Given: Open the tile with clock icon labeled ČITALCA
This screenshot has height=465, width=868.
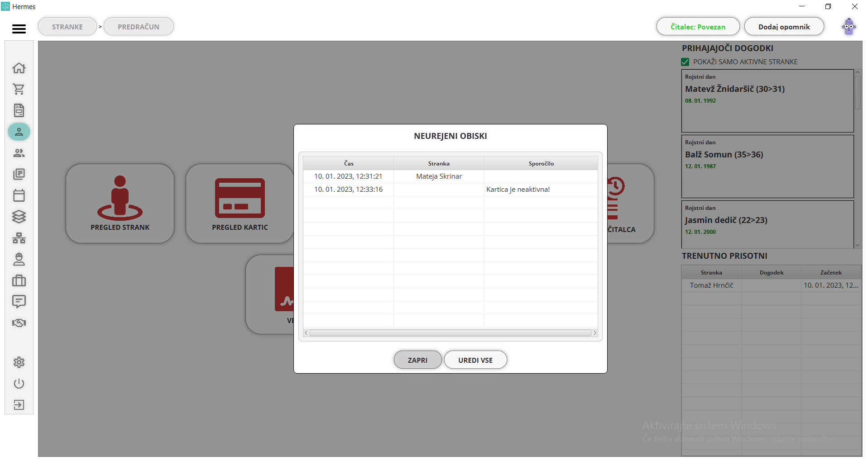Looking at the screenshot, I should tap(630, 204).
